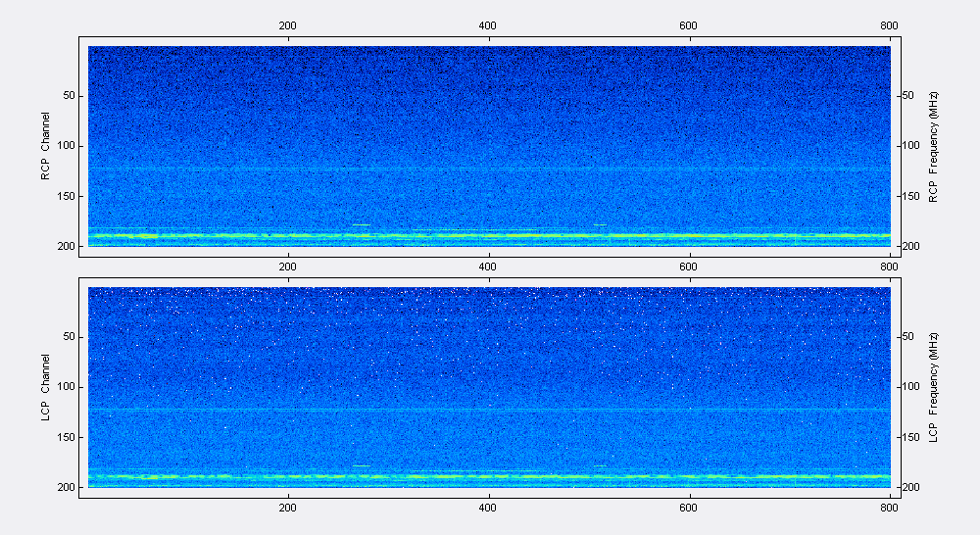
Task: Click the 100 tick on RCP Frequency axis
Action: (911, 146)
